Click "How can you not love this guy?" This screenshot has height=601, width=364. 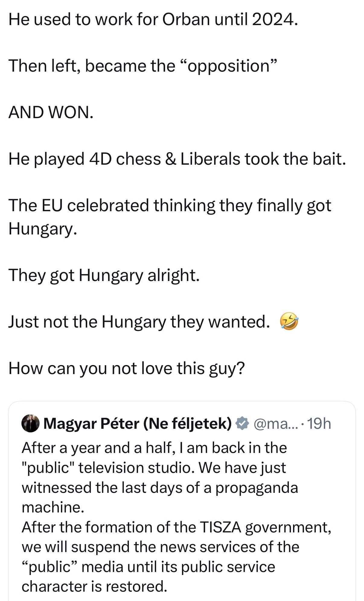(126, 368)
